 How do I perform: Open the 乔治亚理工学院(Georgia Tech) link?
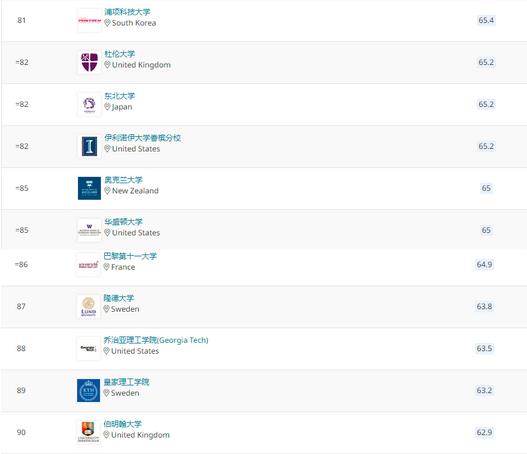[156, 340]
